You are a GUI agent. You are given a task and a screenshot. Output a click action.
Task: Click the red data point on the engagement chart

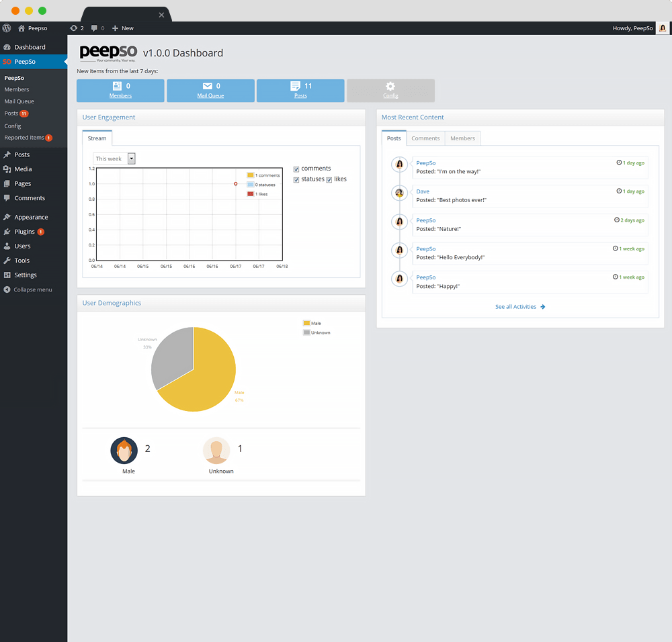tap(236, 184)
